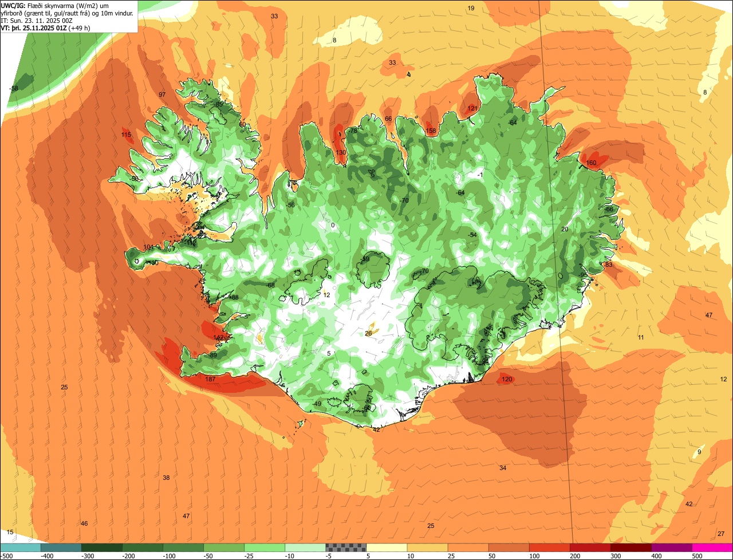Click the map value '-56'

(290, 205)
